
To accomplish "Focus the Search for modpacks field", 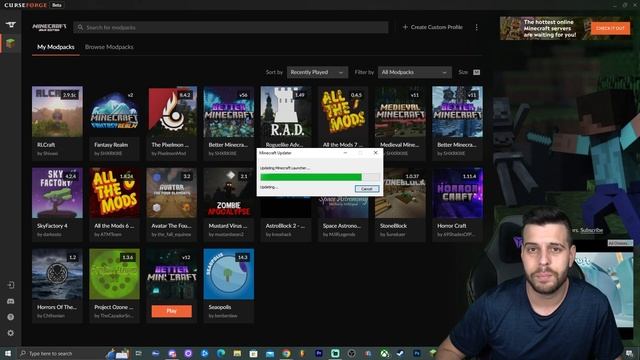I will (231, 27).
